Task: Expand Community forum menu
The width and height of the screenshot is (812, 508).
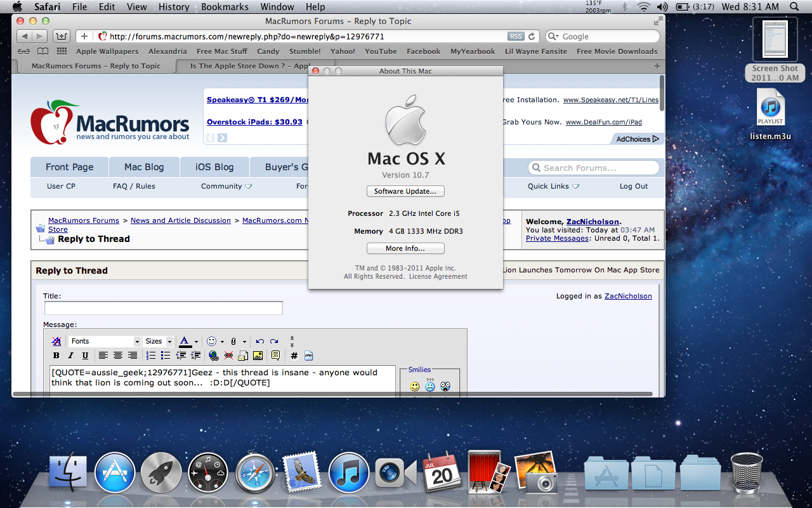Action: pyautogui.click(x=226, y=186)
